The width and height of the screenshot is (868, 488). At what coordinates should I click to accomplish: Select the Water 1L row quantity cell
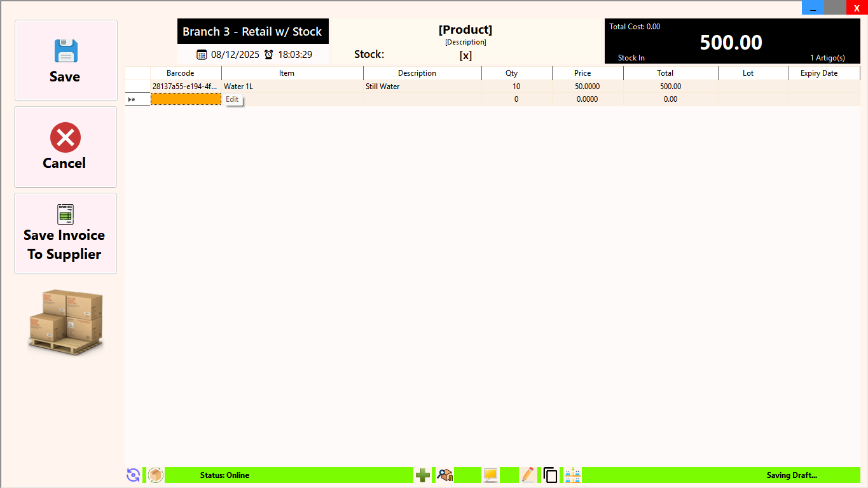(x=516, y=87)
